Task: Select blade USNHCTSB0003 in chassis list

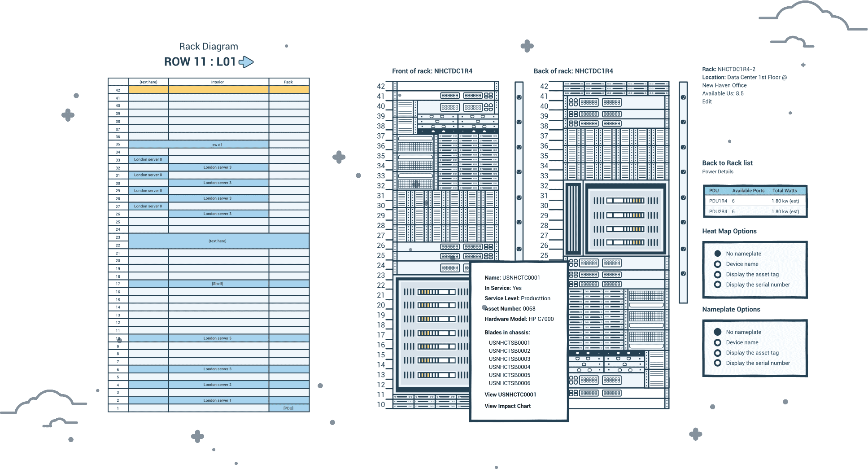Action: [x=509, y=359]
